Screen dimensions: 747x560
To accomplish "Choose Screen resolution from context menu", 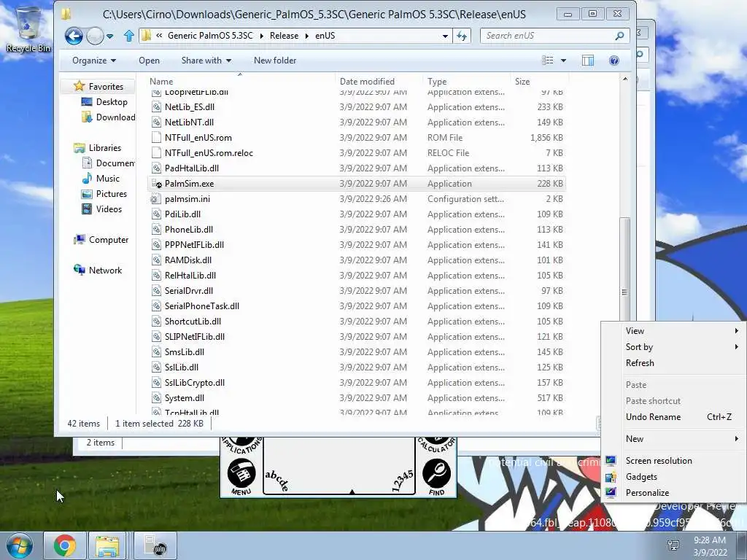I will (x=673, y=461).
